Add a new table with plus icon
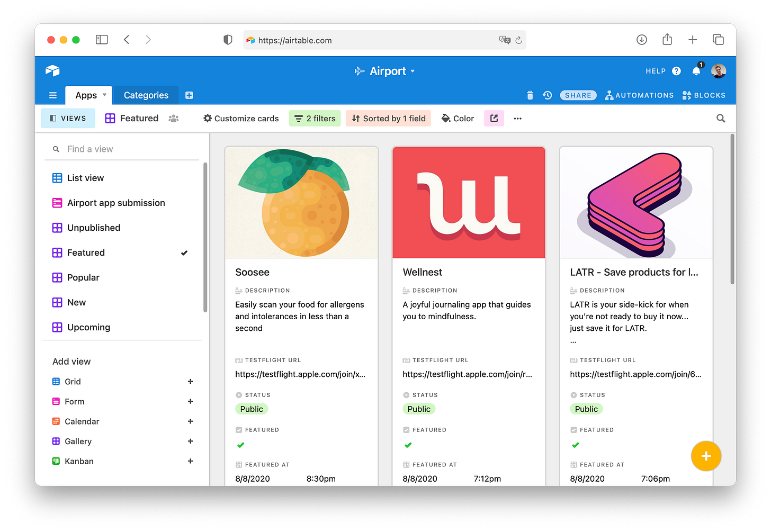This screenshot has height=532, width=771. (x=189, y=95)
